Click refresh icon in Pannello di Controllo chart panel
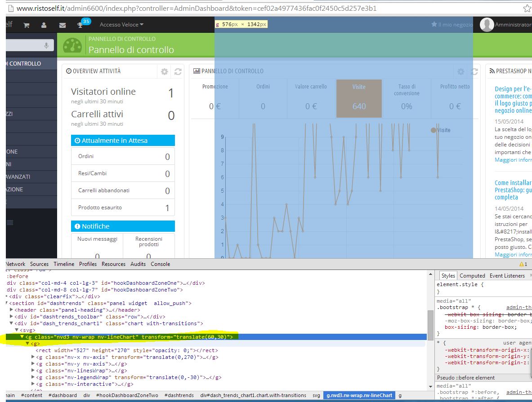Screen dimensions: 532x402 [474, 71]
